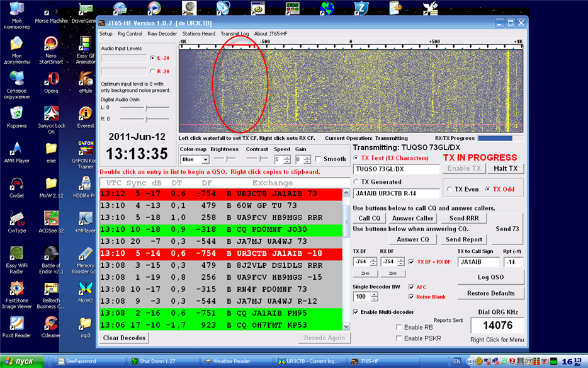The width and height of the screenshot is (588, 368).
Task: Open the MixW2 butterfly desktop icon
Action: pos(86,292)
